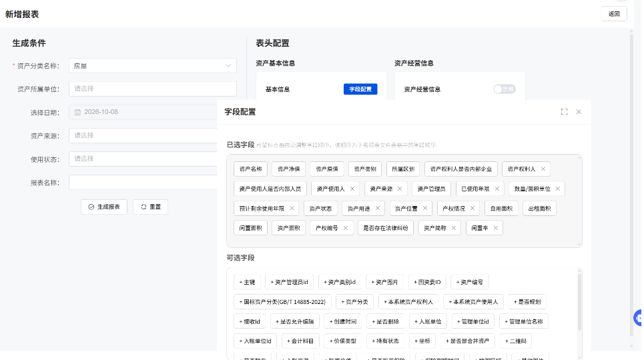
Task: Add the 资产管理员id field
Action: [x=289, y=282]
